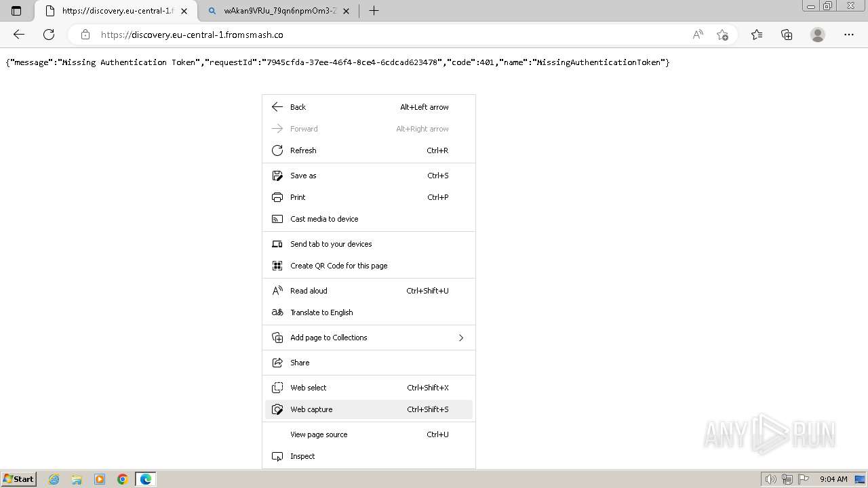Click the Refresh icon in the toolbar
The image size is (868, 488).
pos(49,35)
